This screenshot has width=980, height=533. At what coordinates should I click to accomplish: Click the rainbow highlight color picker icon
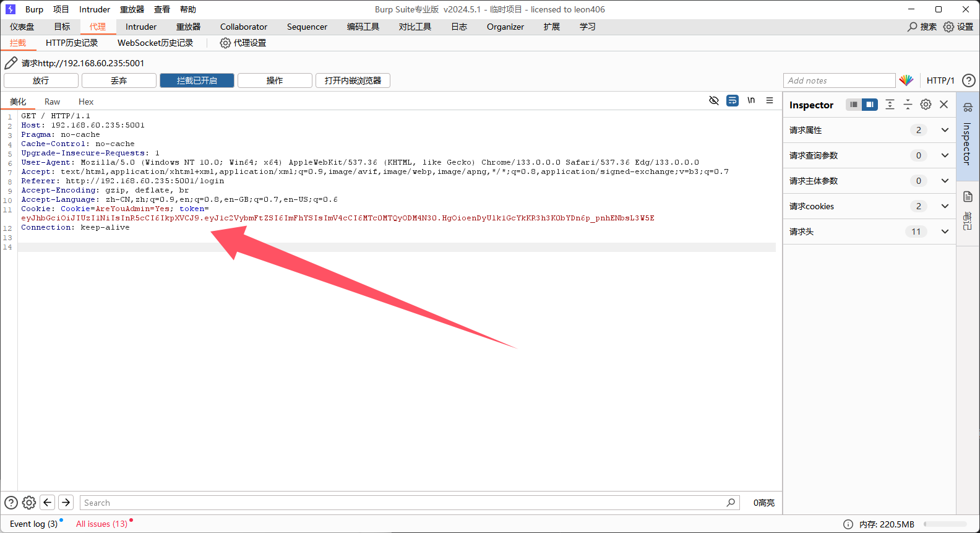tap(906, 80)
